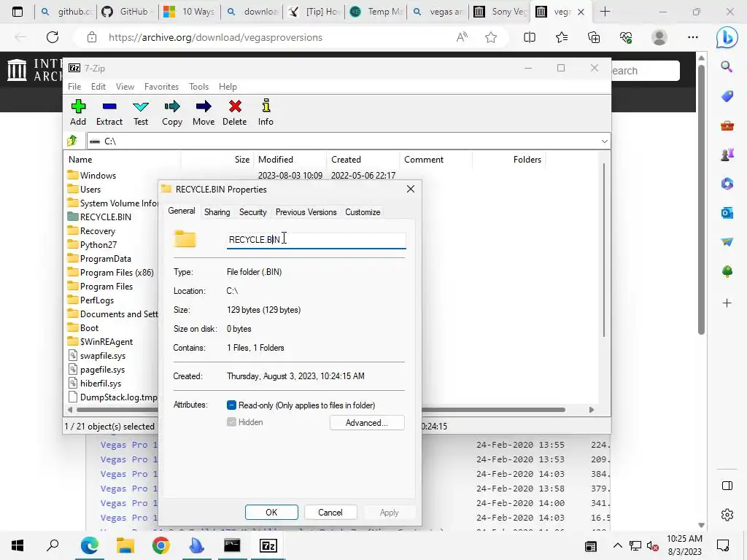Click the folder name input field

pos(317,239)
